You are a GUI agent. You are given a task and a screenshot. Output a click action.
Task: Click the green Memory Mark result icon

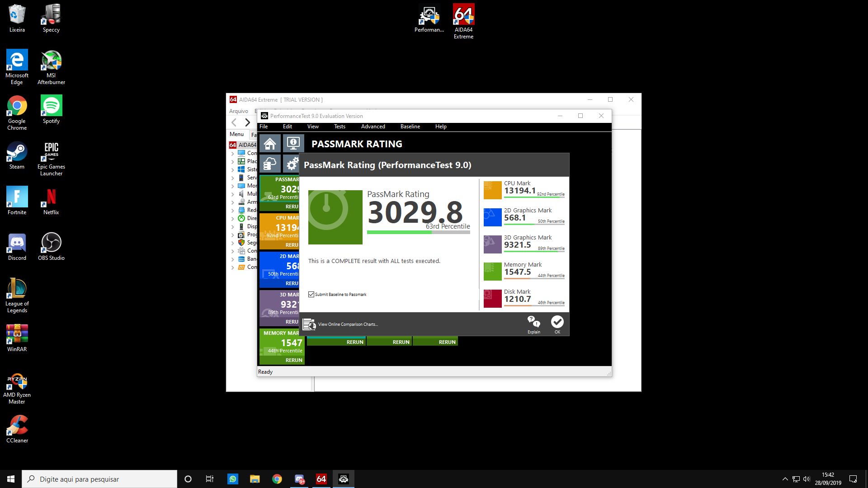tap(492, 271)
